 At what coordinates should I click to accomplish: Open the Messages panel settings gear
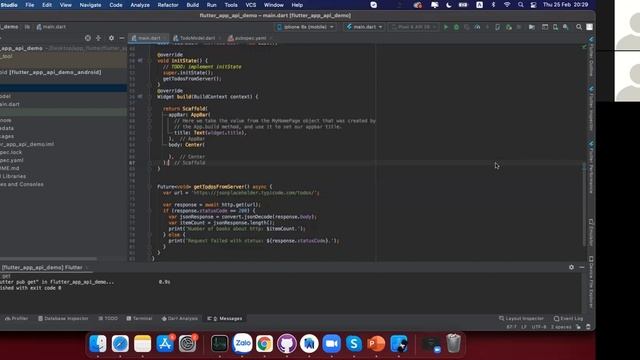coord(571,267)
